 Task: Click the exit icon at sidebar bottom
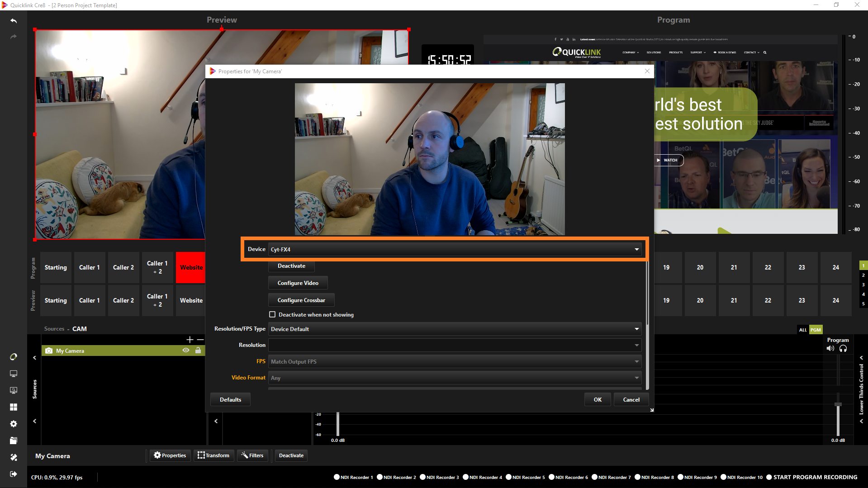[14, 474]
